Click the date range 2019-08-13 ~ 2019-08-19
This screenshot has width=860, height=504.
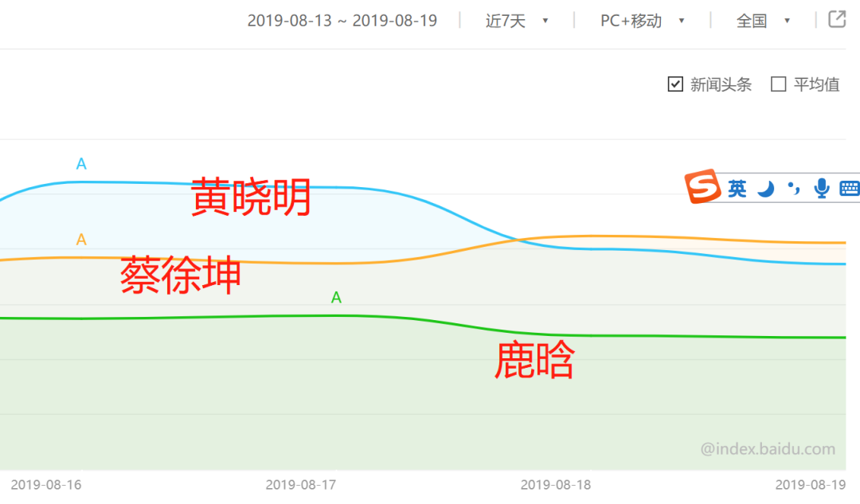342,21
